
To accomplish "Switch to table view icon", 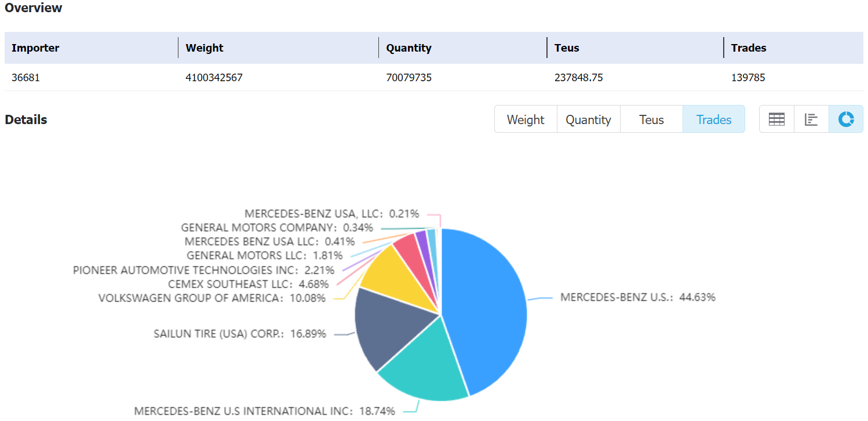I will (x=776, y=119).
